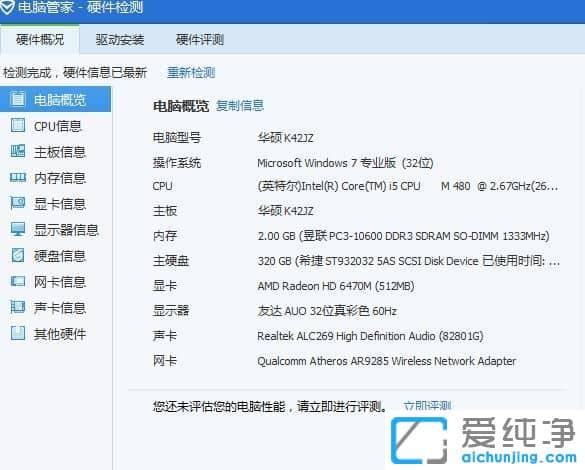This screenshot has height=470, width=585.
Task: Select the 网卡信息 network card icon
Action: [x=18, y=282]
